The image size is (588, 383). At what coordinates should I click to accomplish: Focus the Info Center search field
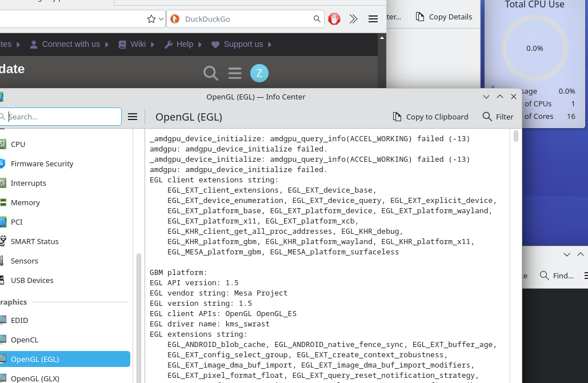tap(63, 117)
